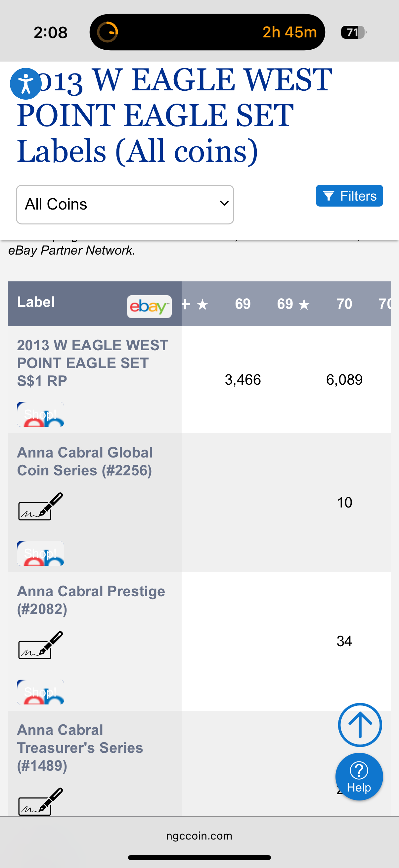Tap the 2h 45m timer pill in the status bar
Viewport: 399px width, 868px height.
290,32
